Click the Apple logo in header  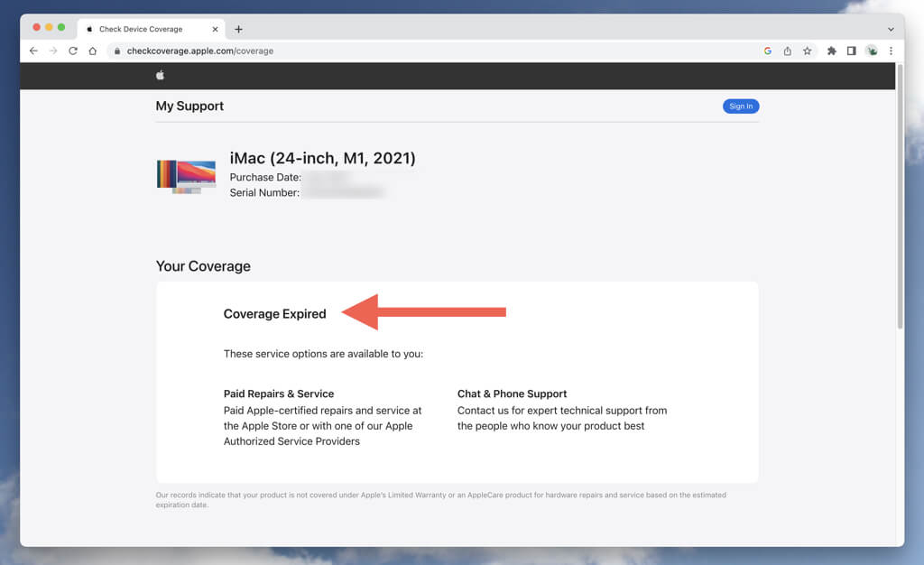click(x=160, y=75)
